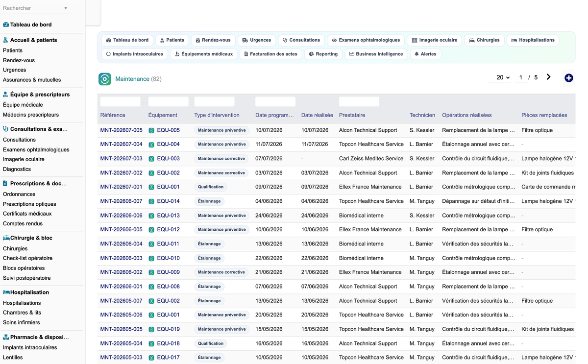Open the Imagerie oculaire tab
Image resolution: width=588 pixels, height=364 pixels.
coord(434,40)
